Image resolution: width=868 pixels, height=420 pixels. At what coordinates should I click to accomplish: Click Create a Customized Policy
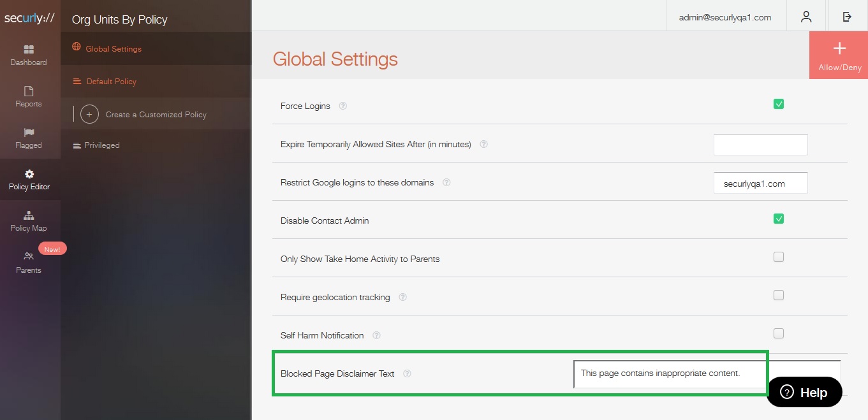point(156,115)
